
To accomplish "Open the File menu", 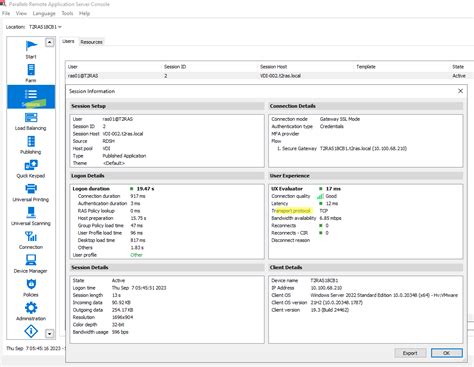I will [6, 13].
